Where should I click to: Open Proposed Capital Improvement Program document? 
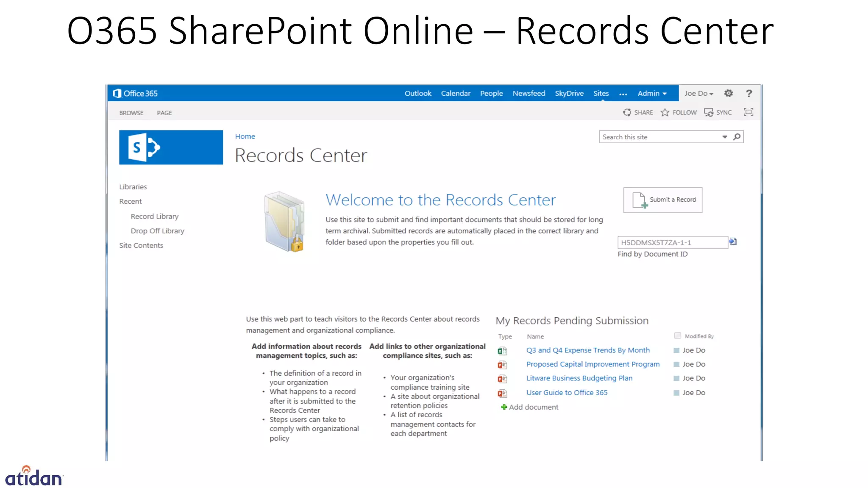(x=593, y=364)
